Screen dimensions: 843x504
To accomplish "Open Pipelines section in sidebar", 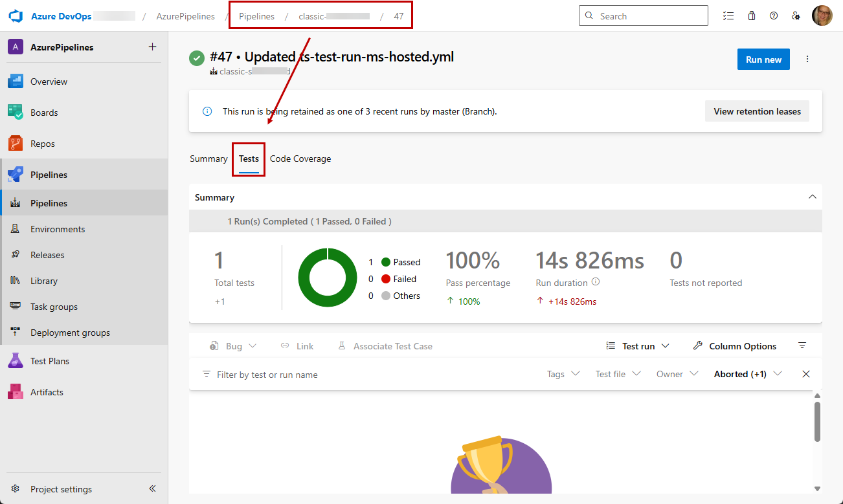I will pyautogui.click(x=84, y=175).
